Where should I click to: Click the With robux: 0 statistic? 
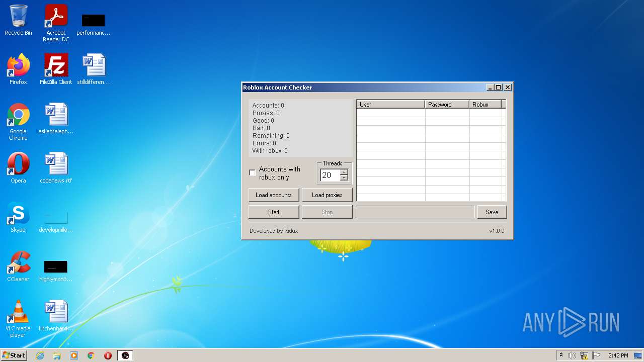[x=270, y=151]
